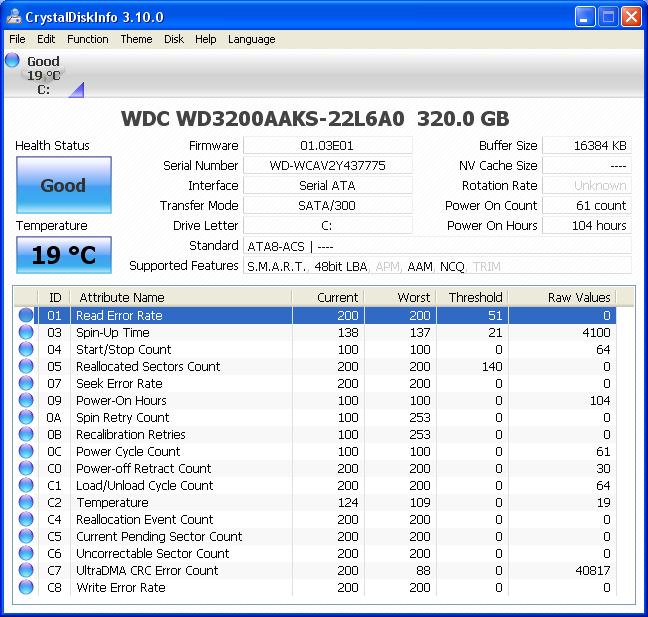Viewport: 648px width, 617px height.
Task: Click status orb for Start/Stop Count
Action: [x=26, y=349]
